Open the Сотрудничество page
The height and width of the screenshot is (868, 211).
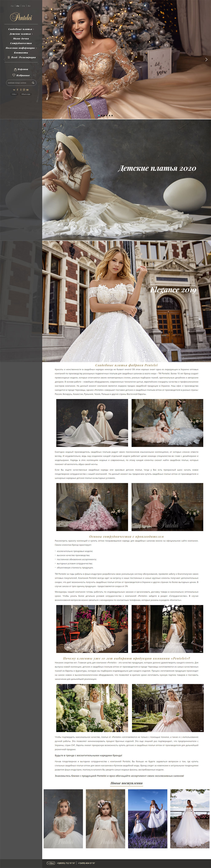pyautogui.click(x=21, y=44)
